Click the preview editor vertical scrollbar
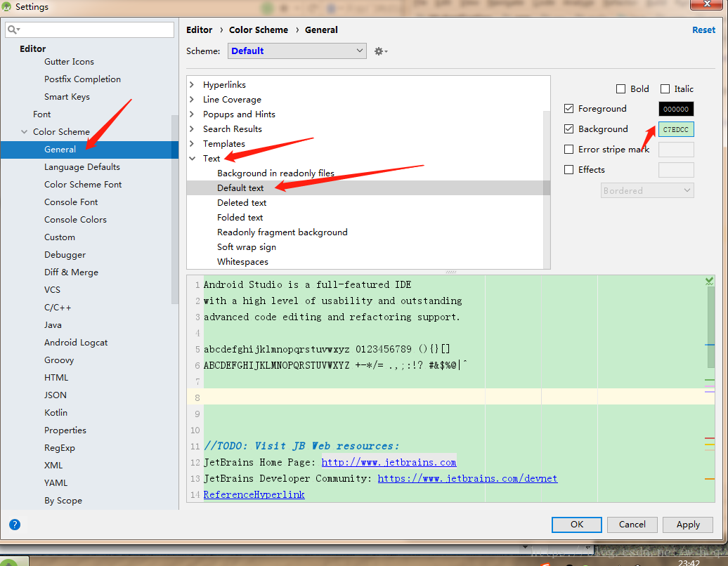728x566 pixels. coord(710,327)
